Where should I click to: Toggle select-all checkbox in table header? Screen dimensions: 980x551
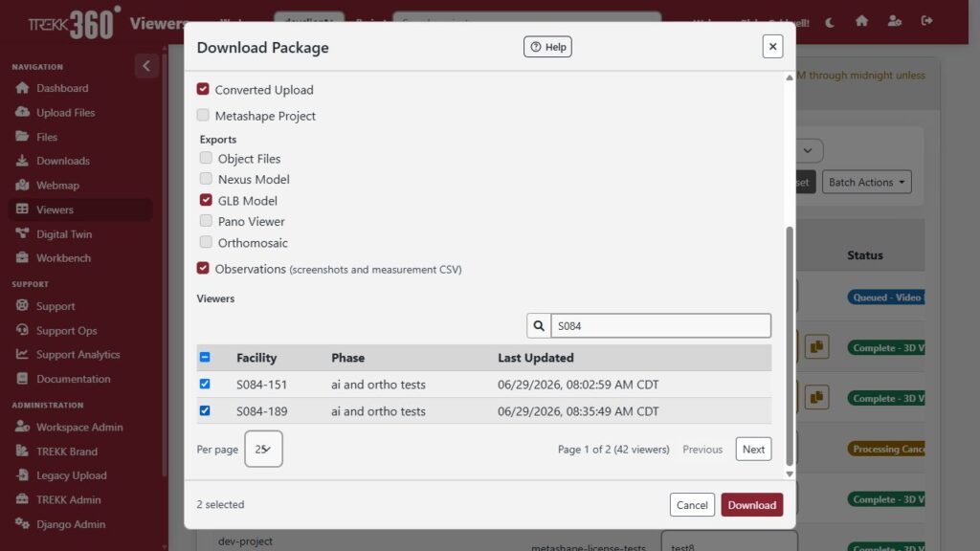[x=205, y=358]
